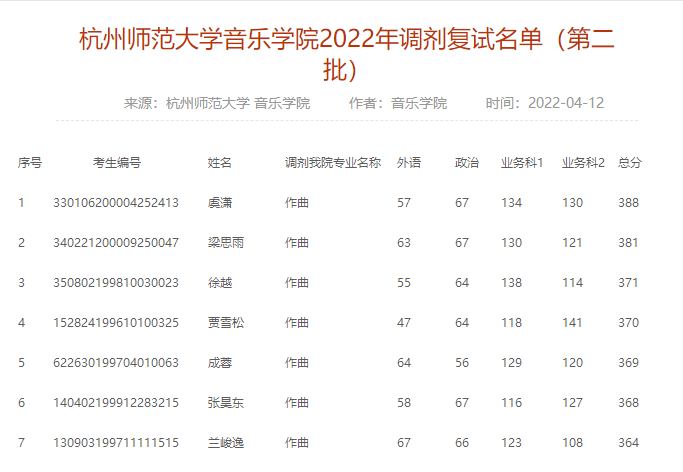Select candidate number 140402199912283215
This screenshot has width=683, height=472.
coord(116,403)
